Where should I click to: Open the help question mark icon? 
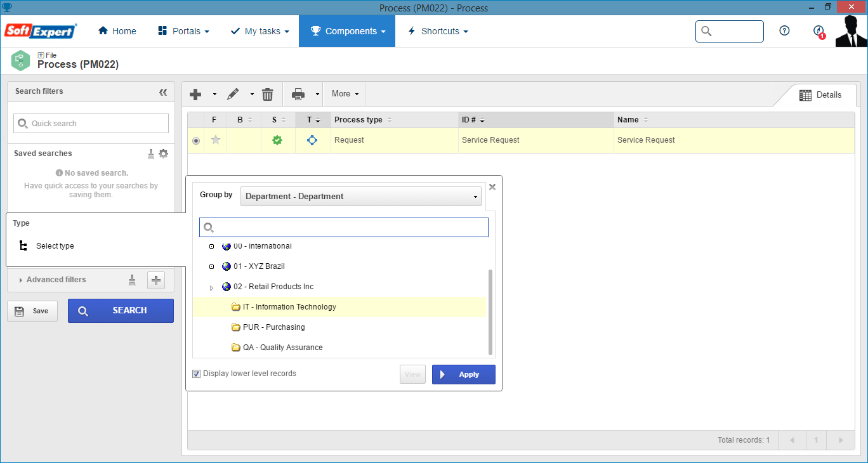(x=784, y=30)
